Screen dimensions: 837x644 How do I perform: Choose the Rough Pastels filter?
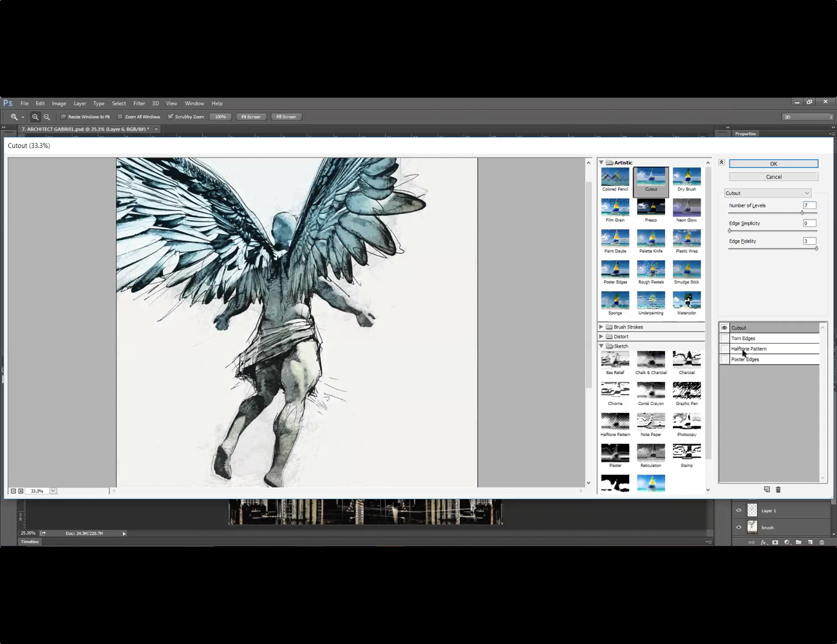pos(651,272)
